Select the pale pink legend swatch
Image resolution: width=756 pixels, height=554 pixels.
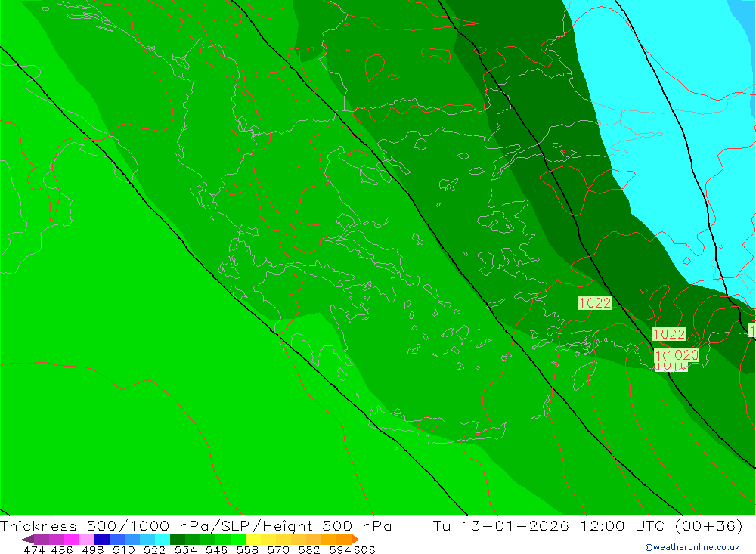click(87, 539)
